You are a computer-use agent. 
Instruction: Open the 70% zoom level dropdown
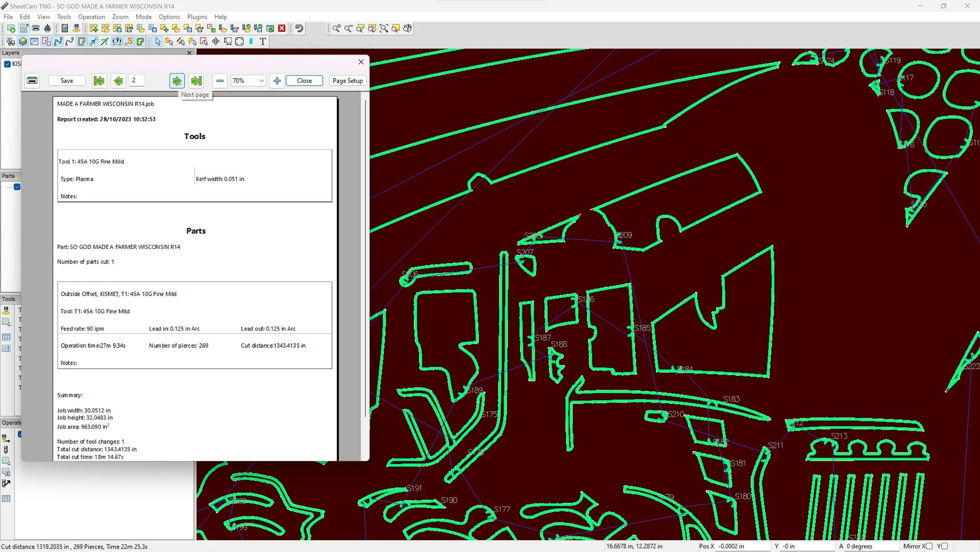(x=261, y=81)
